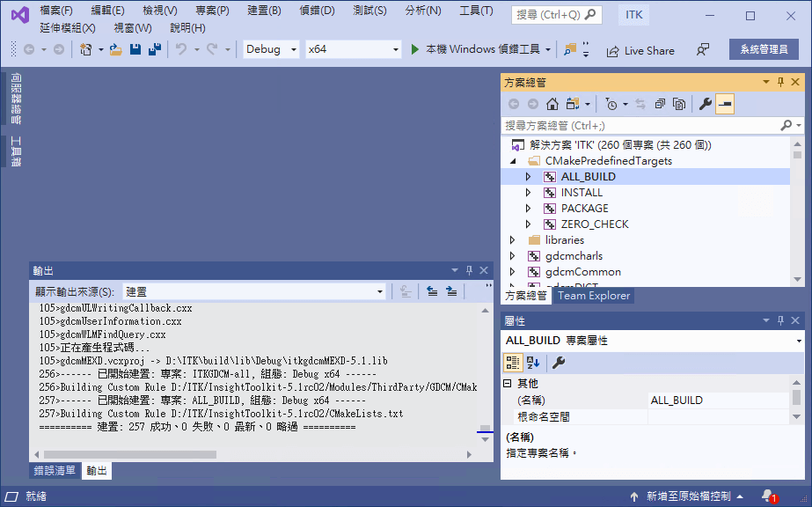This screenshot has height=507, width=812.
Task: Switch to the Team Explorer tab
Action: (594, 296)
